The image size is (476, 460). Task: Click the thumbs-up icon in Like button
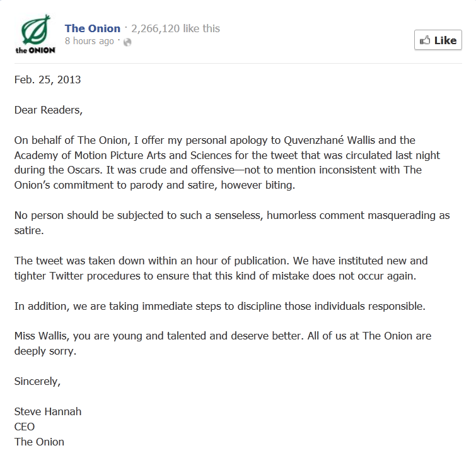[425, 40]
